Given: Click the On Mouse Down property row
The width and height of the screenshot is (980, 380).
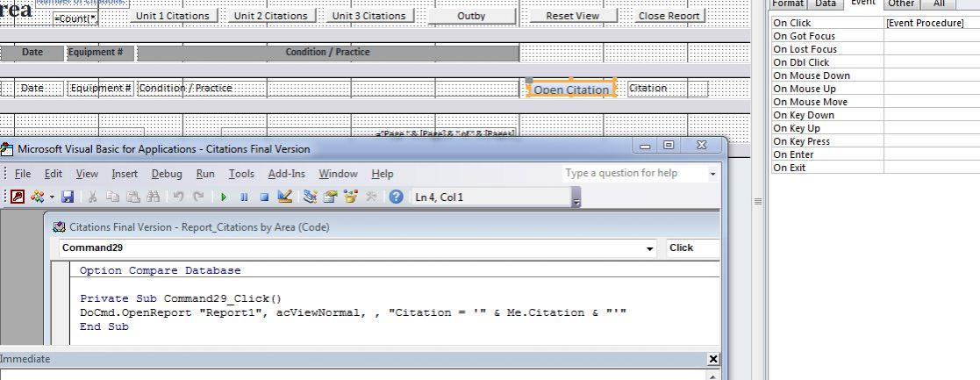Looking at the screenshot, I should [x=876, y=75].
